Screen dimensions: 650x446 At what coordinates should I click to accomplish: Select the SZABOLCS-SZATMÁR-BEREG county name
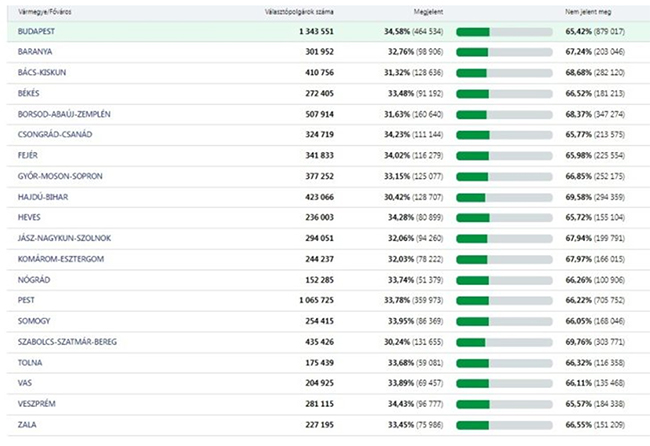67,342
